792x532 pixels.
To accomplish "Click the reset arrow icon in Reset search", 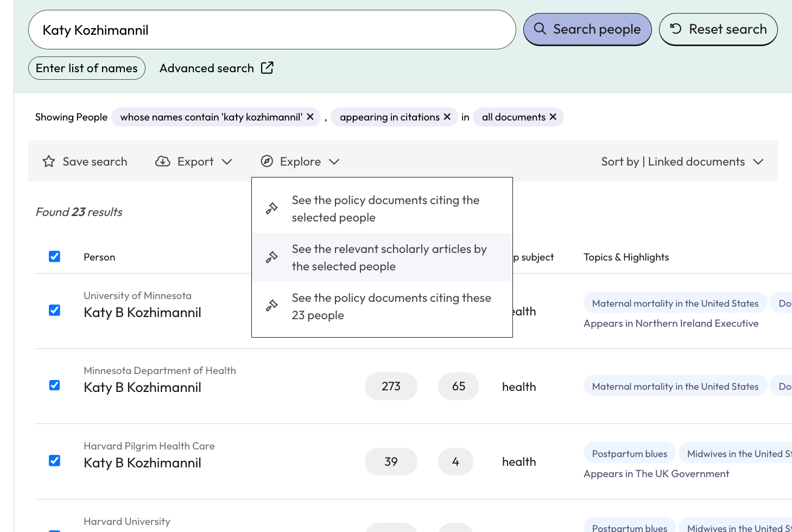I will [x=676, y=29].
